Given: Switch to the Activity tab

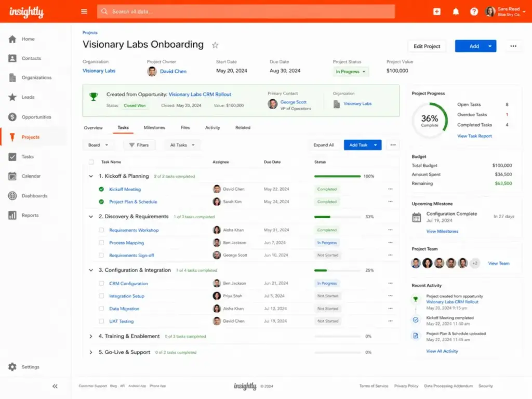Looking at the screenshot, I should tap(212, 128).
